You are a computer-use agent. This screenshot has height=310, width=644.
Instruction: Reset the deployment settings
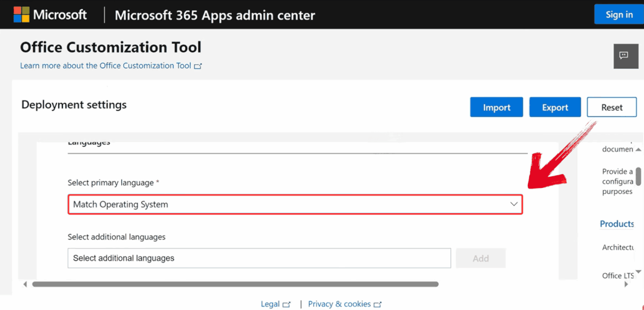click(x=611, y=108)
